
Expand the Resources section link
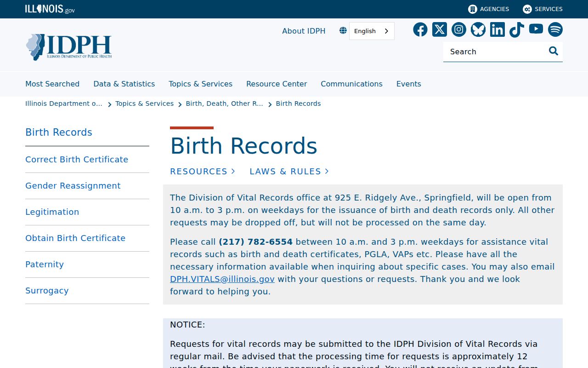[x=203, y=171]
